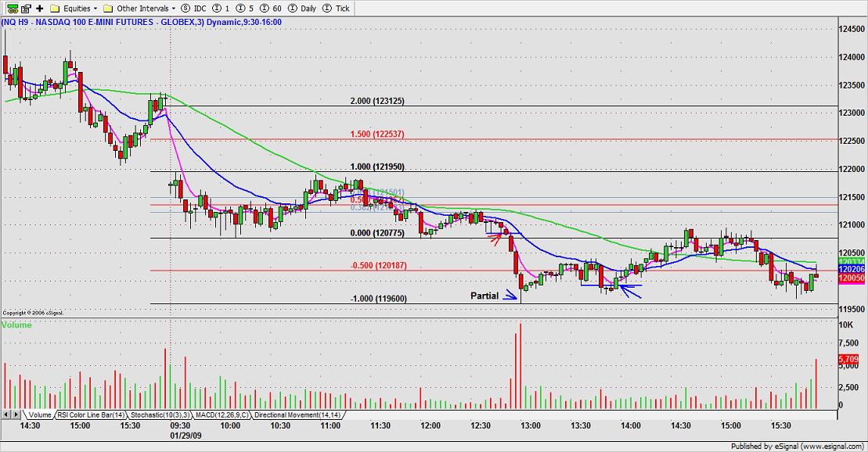Select the black plus crosshair tool
Screen dimensions: 868x452
coord(40,9)
